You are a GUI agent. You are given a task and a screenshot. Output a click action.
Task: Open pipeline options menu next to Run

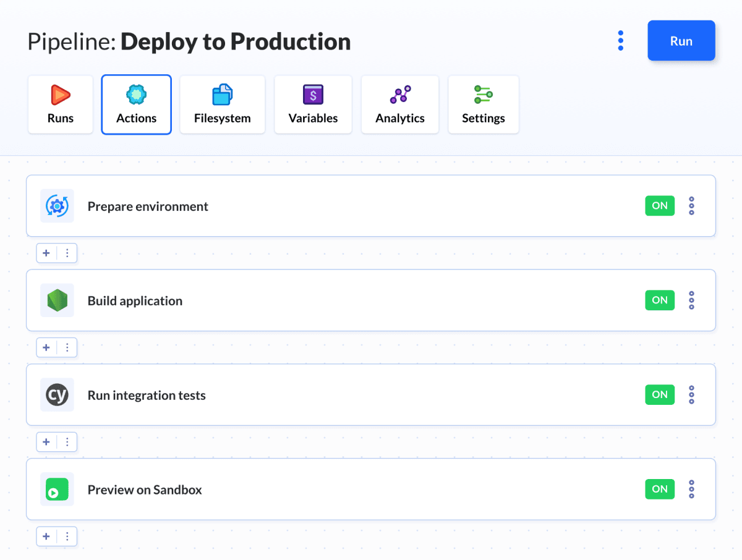coord(620,41)
